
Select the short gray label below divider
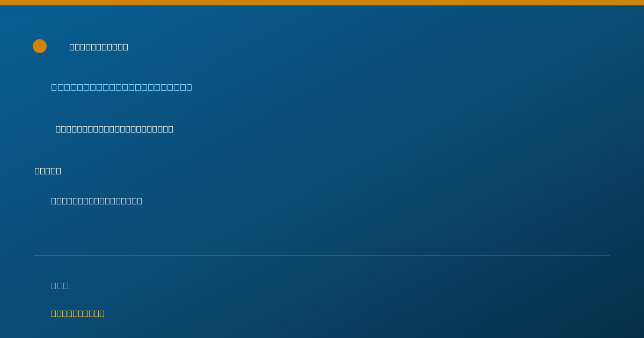pos(60,285)
